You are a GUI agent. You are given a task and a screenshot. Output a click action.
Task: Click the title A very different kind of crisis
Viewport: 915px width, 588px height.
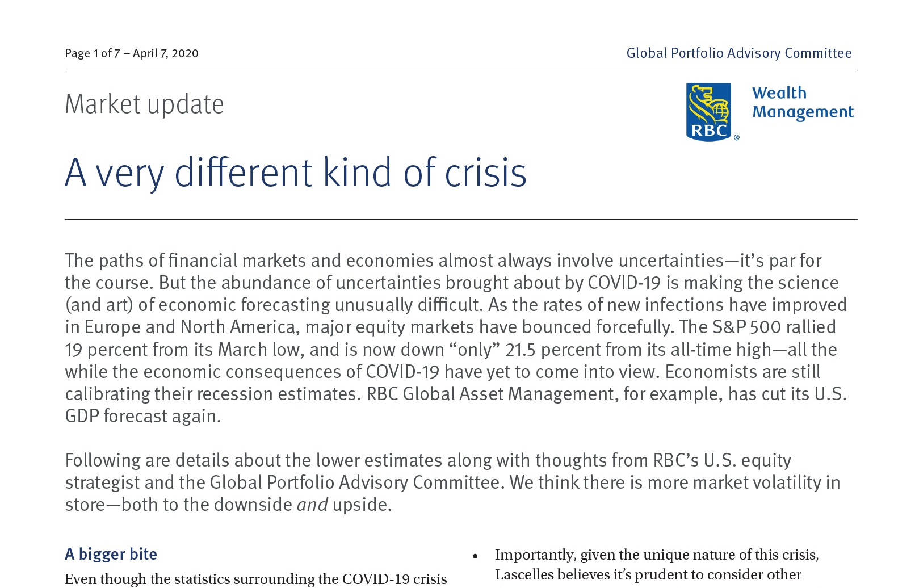[x=296, y=173]
